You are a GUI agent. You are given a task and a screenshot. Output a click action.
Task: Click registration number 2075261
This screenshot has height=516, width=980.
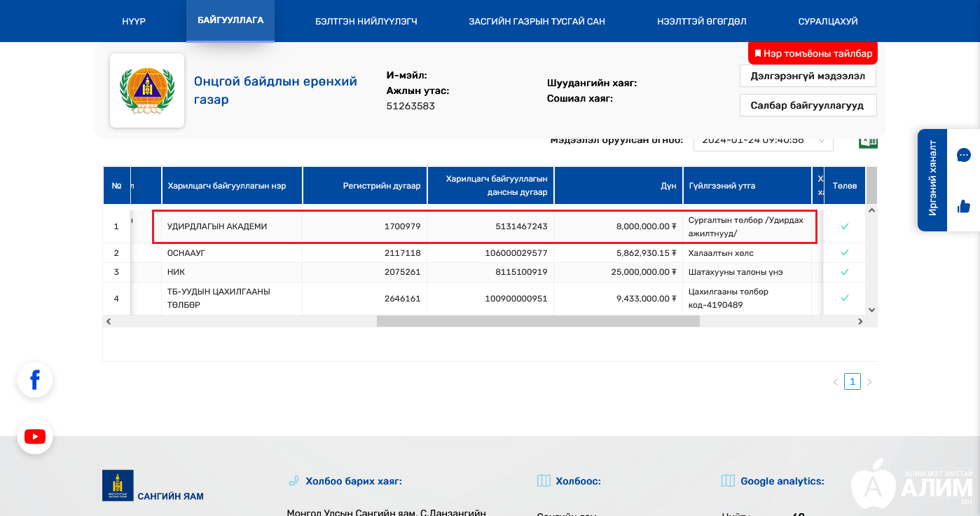(402, 272)
